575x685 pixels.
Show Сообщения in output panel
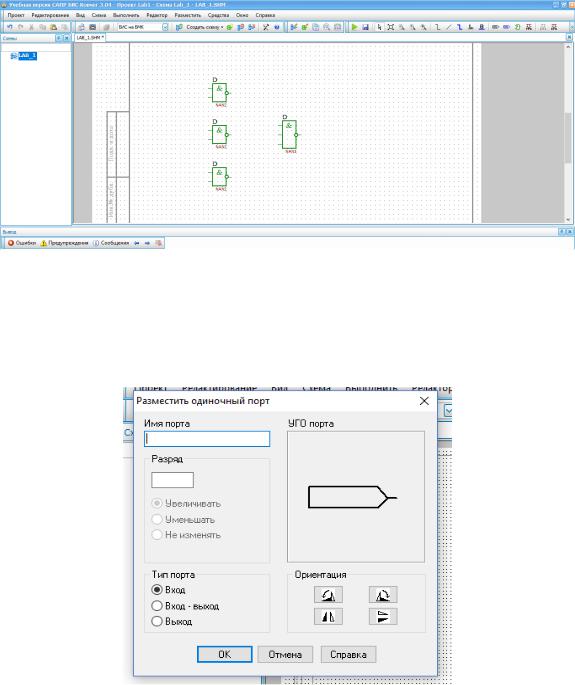tap(111, 243)
